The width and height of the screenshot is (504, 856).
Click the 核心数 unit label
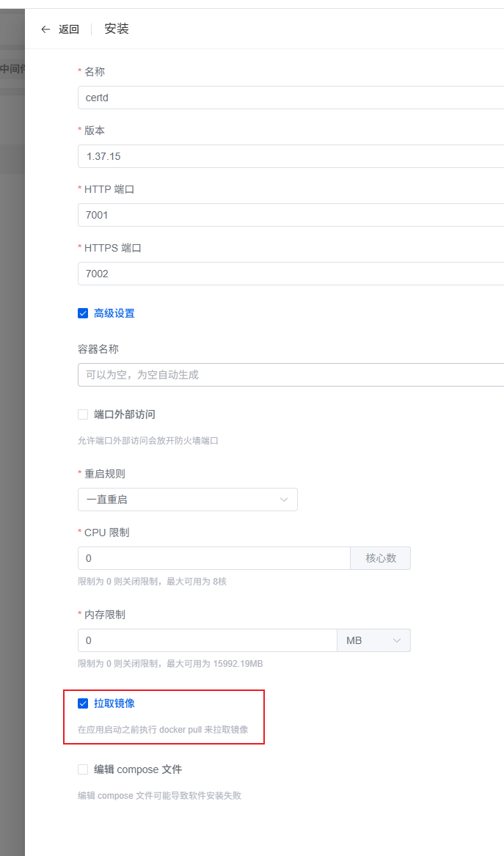(x=381, y=558)
